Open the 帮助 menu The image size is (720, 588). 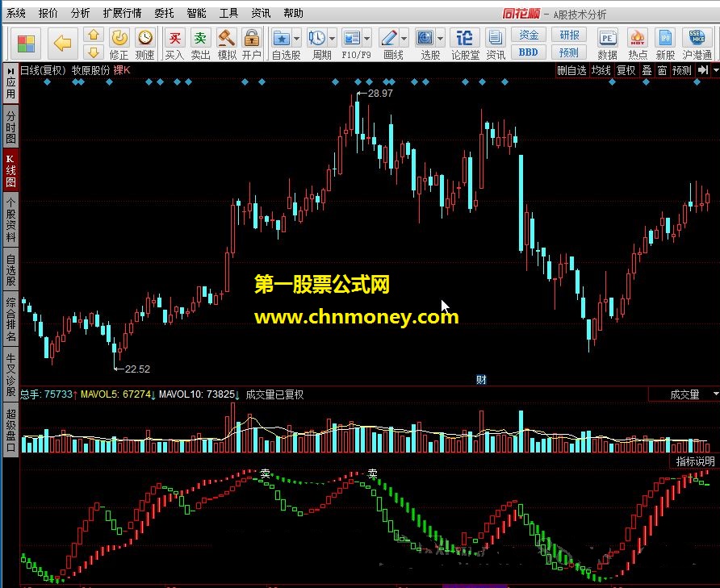click(x=293, y=14)
